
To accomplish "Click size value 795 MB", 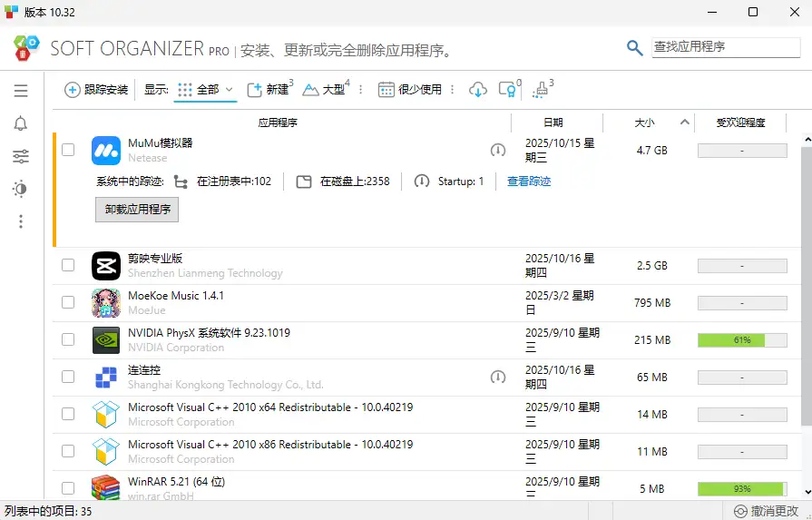I will point(652,303).
